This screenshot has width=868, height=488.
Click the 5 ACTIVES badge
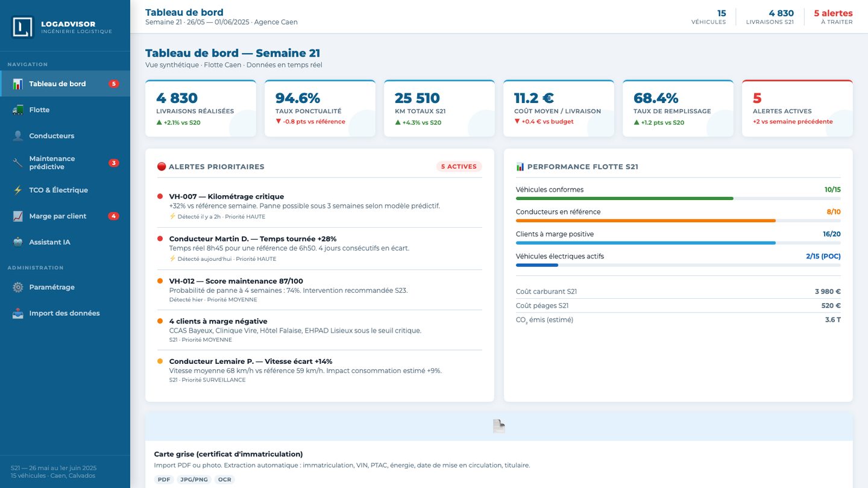(x=459, y=166)
